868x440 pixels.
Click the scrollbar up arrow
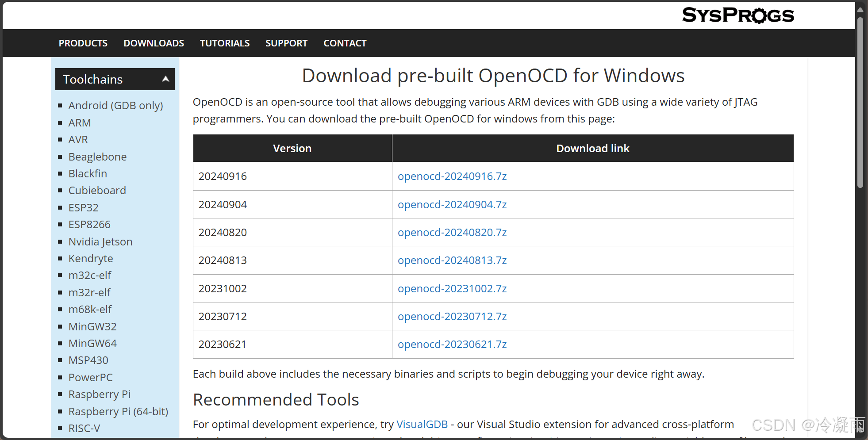[860, 9]
